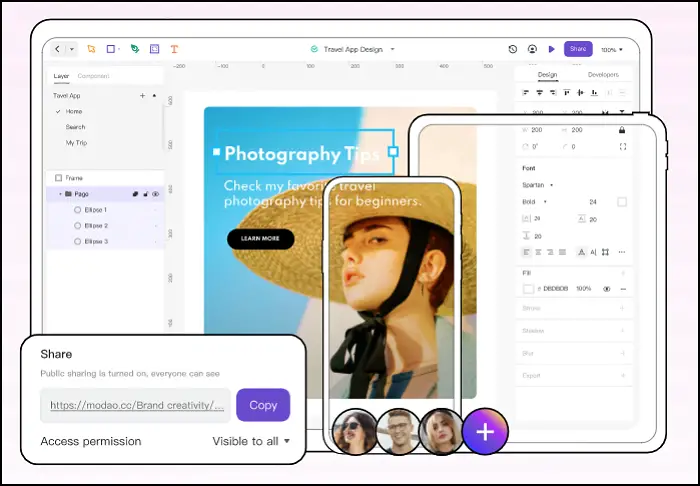Open the Spartan font family dropdown

coord(538,185)
